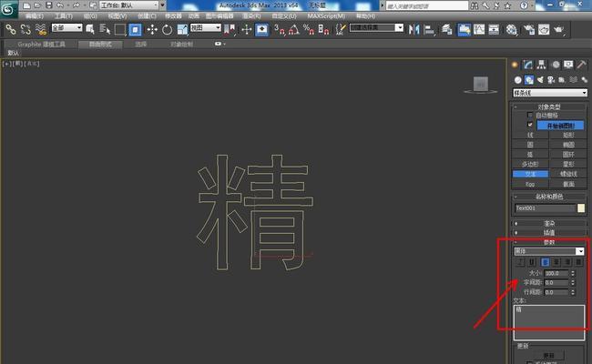Click the ViewCube in the viewport
This screenshot has width=592, height=364.
click(481, 85)
